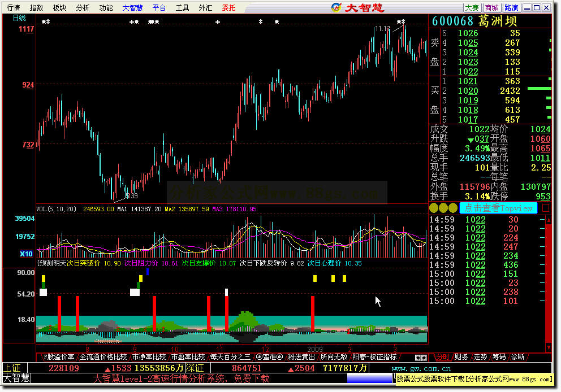Open the 工具 menu
Screen dimensions: 561x392
(182, 7)
